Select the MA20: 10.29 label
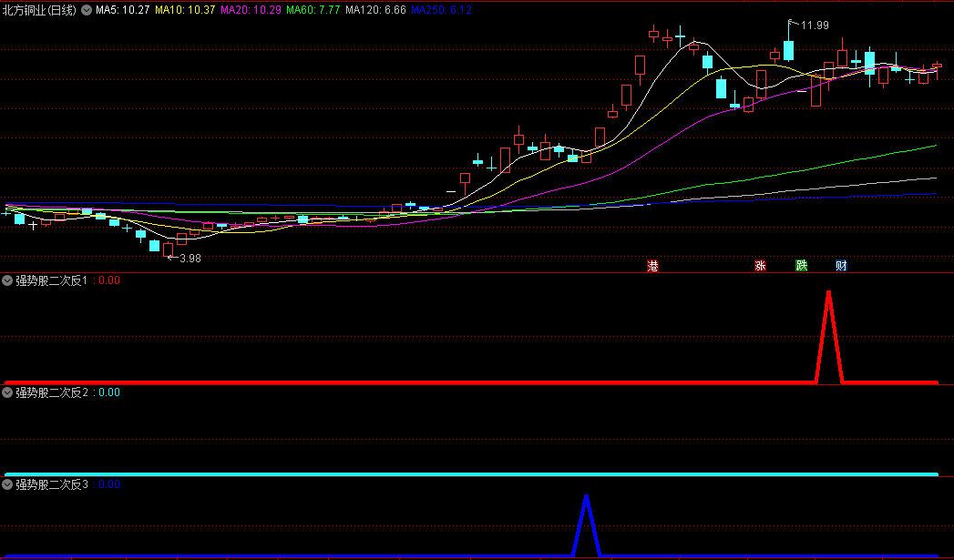This screenshot has height=560, width=954. click(251, 10)
